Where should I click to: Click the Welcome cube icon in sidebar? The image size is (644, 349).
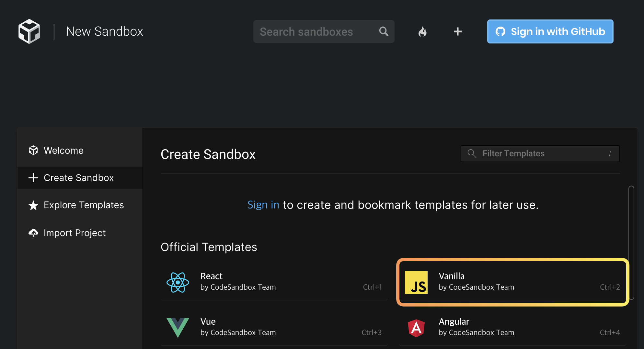[33, 150]
